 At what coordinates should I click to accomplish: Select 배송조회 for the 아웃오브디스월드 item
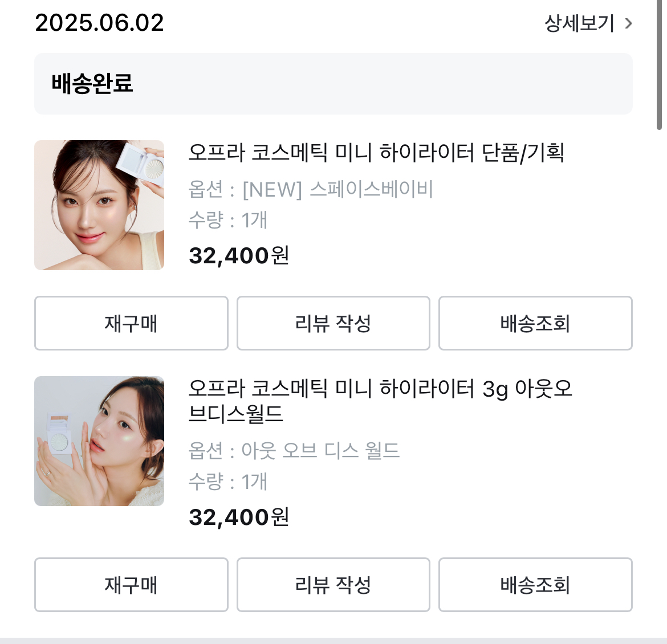click(535, 585)
